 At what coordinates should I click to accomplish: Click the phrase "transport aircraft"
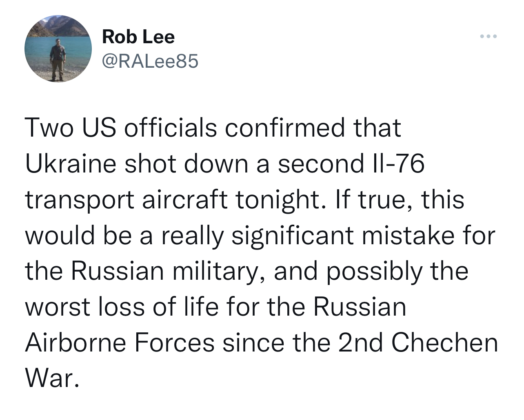(126, 199)
